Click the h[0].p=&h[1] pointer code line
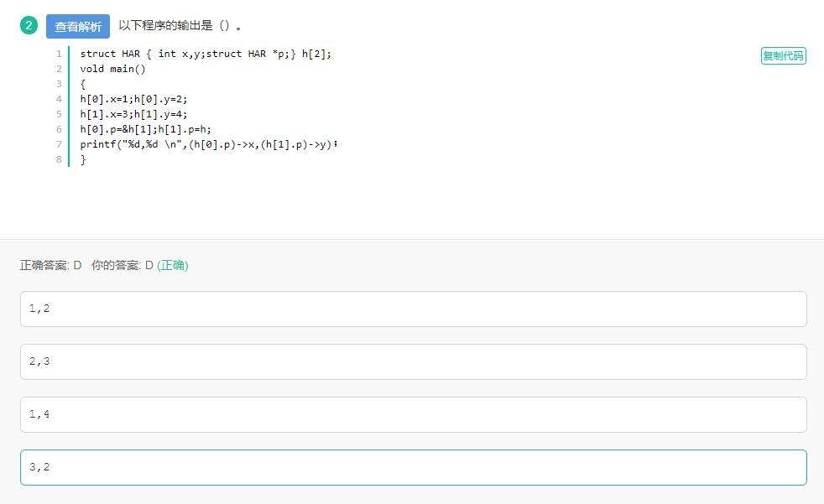Viewport: 824px width, 504px height. [145, 129]
